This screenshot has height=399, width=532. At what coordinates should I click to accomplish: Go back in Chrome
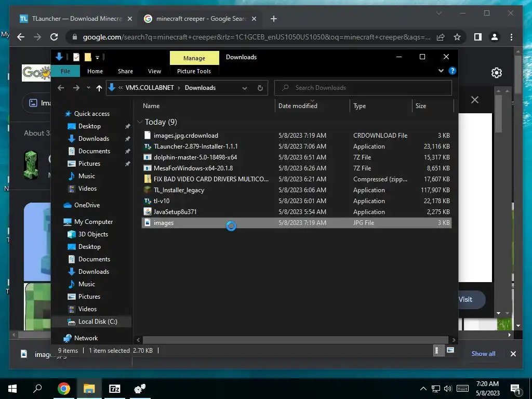click(x=21, y=37)
